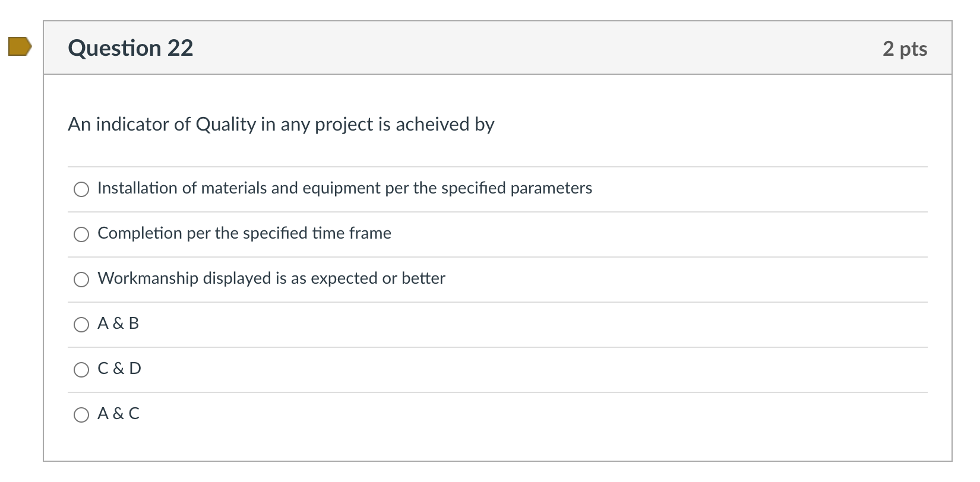Image resolution: width=980 pixels, height=482 pixels.
Task: Click the Question 22 header title
Action: point(131,47)
